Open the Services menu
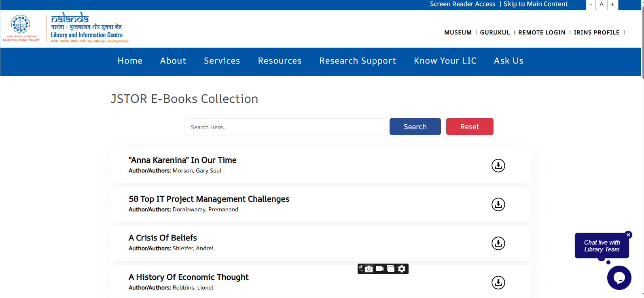The height and width of the screenshot is (298, 644). pyautogui.click(x=222, y=61)
